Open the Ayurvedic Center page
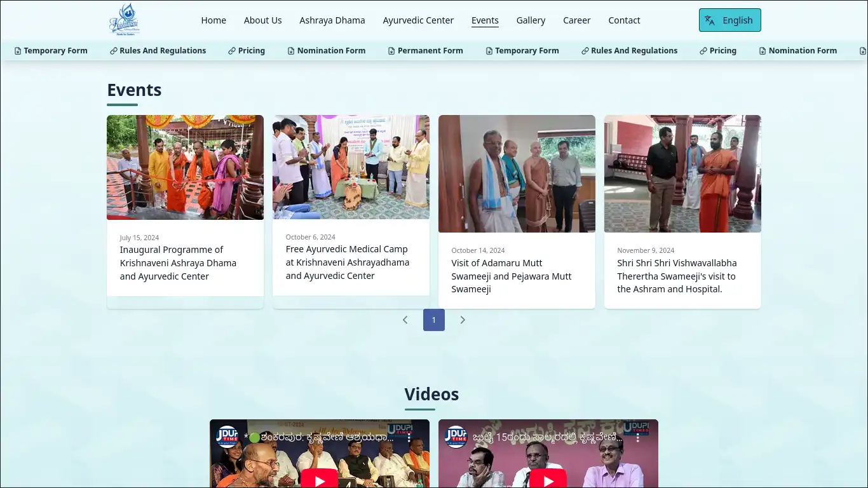Screen dimensions: 868x488 tap(418, 20)
